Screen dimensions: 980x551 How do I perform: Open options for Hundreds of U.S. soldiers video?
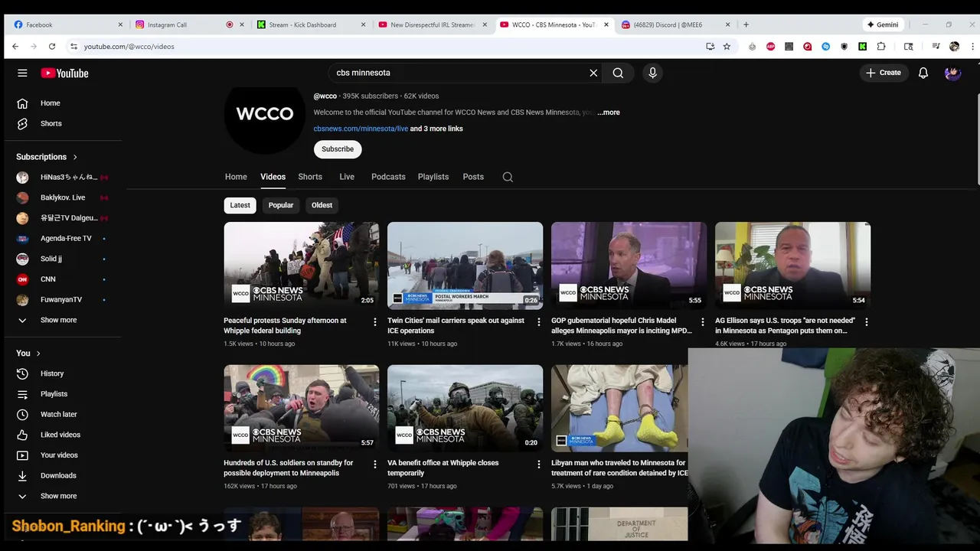coord(375,465)
